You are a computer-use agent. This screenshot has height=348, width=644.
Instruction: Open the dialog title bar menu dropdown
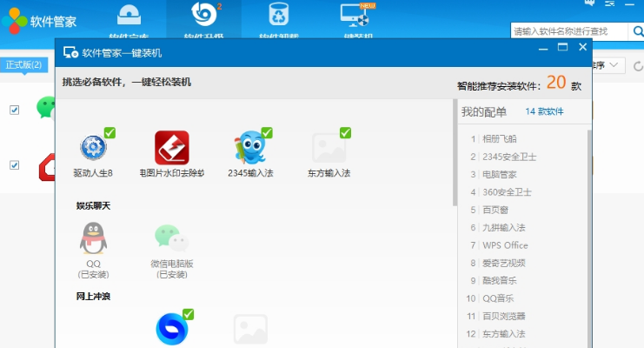click(x=541, y=48)
